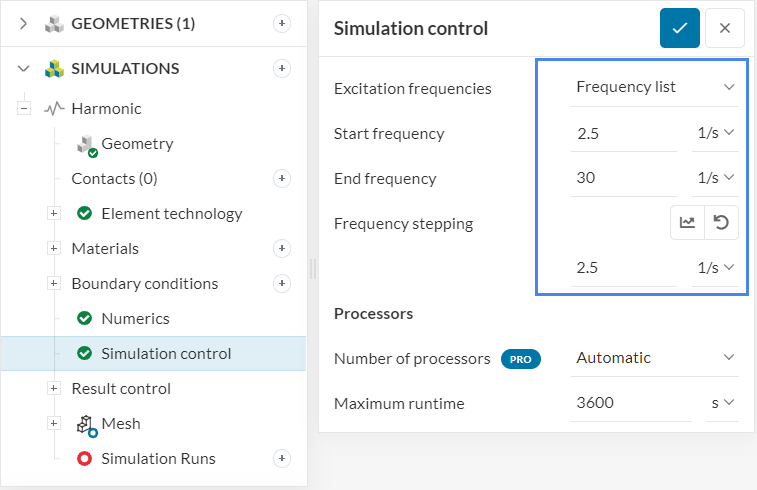Select Result control tree item
757x490 pixels.
121,389
